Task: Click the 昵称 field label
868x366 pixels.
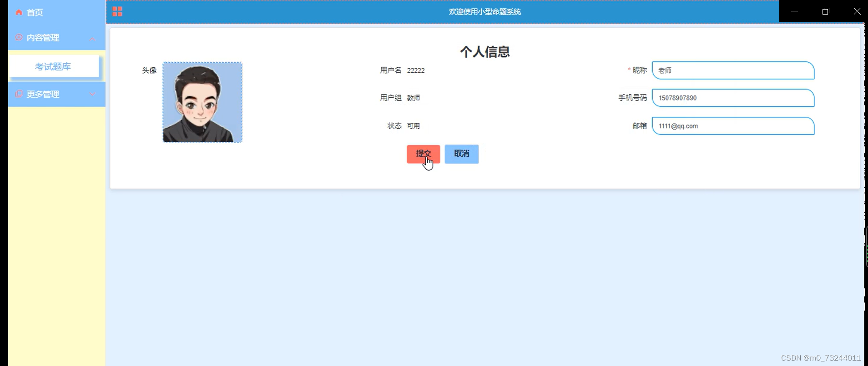Action: [x=640, y=70]
